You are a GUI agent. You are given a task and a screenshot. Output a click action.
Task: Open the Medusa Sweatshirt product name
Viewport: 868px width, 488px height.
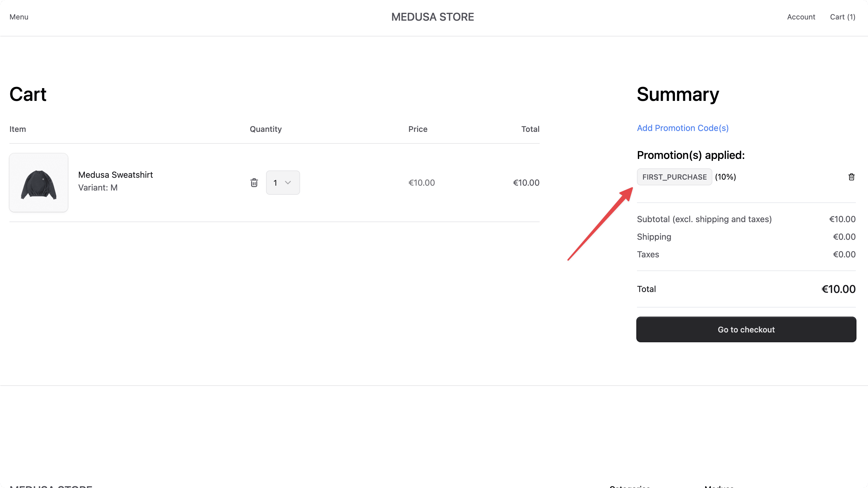[116, 174]
